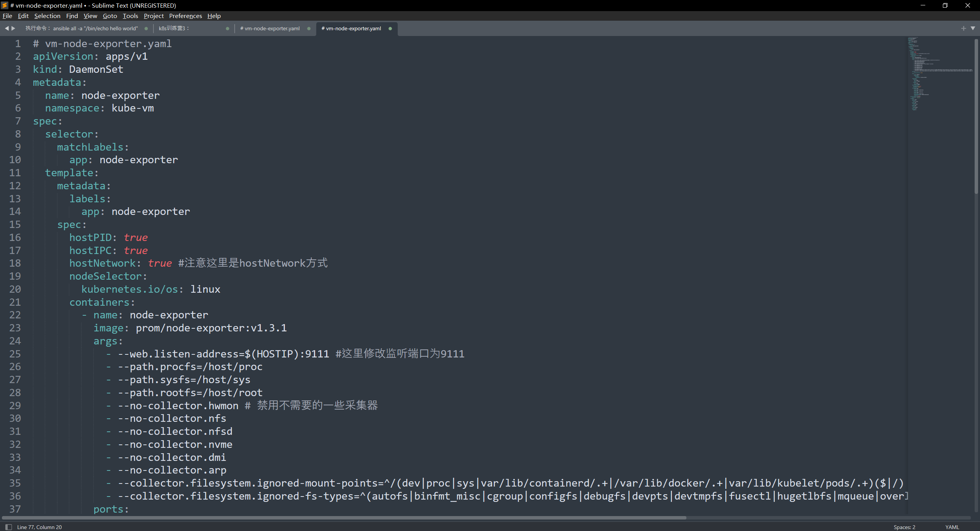Image resolution: width=980 pixels, height=531 pixels.
Task: Click the vertical scrollbar thumb
Action: click(x=976, y=116)
